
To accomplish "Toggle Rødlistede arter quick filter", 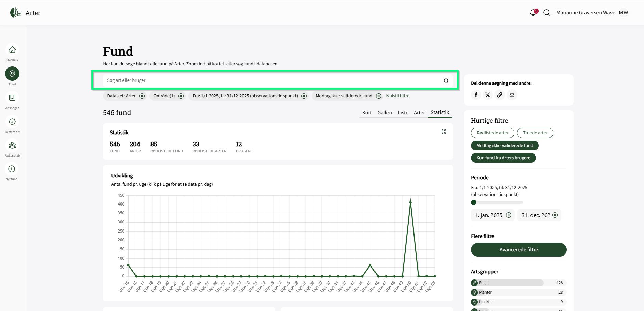I will [x=492, y=133].
